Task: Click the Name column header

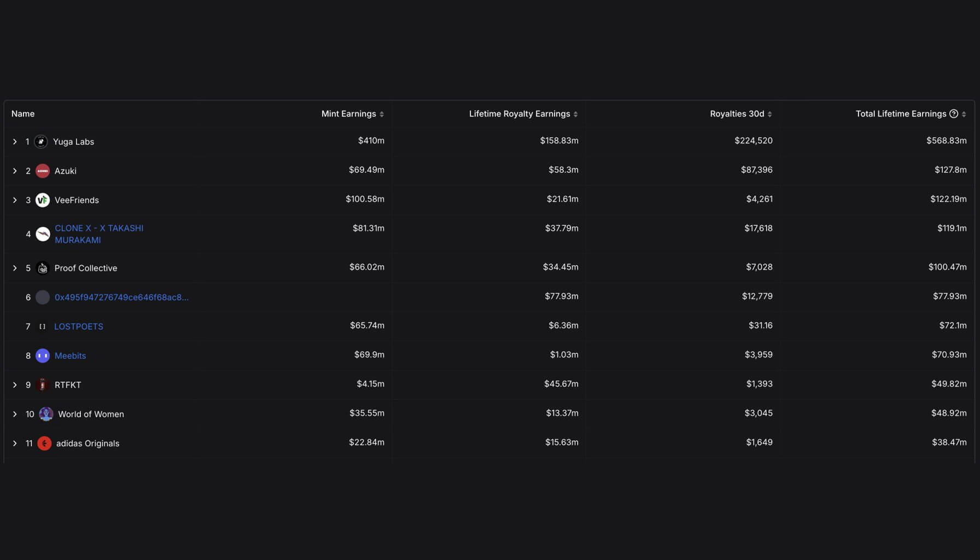Action: 23,114
